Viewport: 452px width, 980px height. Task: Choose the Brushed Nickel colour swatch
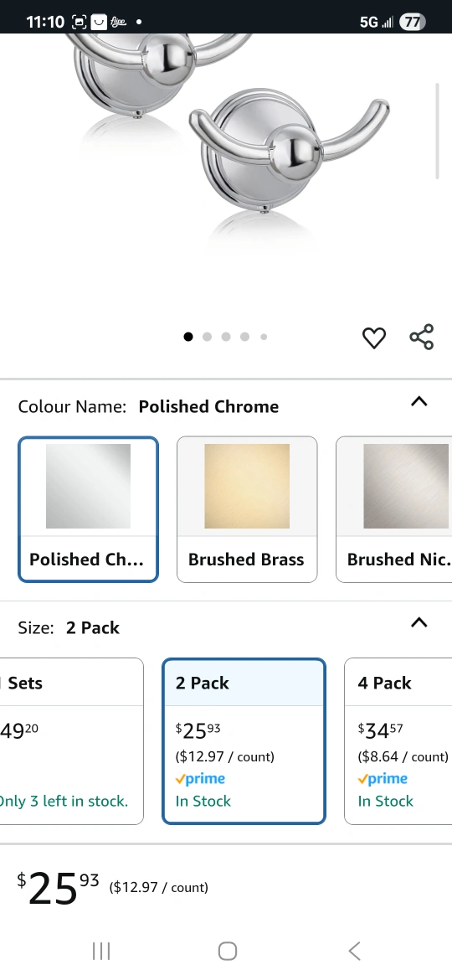tap(394, 509)
